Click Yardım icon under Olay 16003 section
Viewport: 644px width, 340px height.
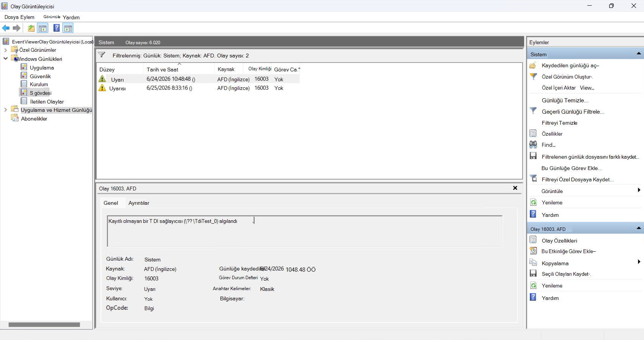pyautogui.click(x=533, y=297)
